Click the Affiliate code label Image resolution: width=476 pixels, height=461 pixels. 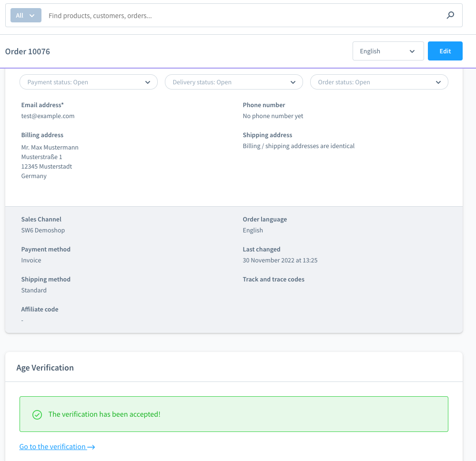click(40, 309)
